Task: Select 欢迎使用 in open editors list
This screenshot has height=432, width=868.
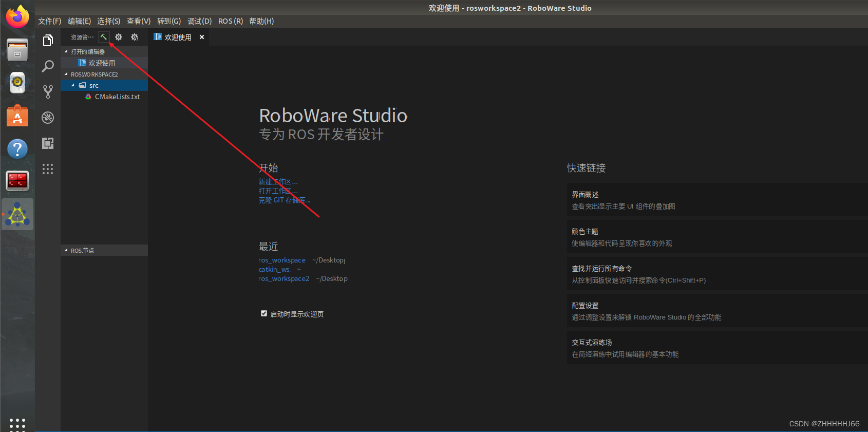Action: pyautogui.click(x=104, y=63)
